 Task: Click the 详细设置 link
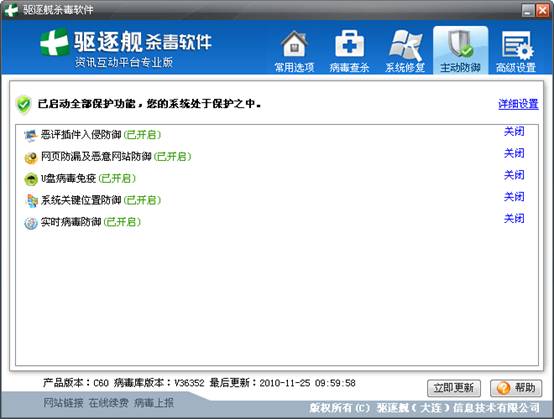pos(518,104)
